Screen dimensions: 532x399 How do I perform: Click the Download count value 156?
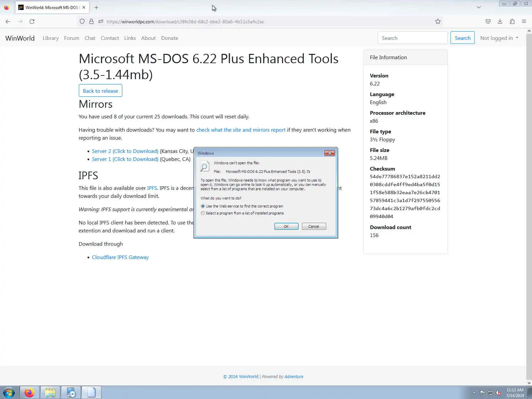pyautogui.click(x=374, y=235)
